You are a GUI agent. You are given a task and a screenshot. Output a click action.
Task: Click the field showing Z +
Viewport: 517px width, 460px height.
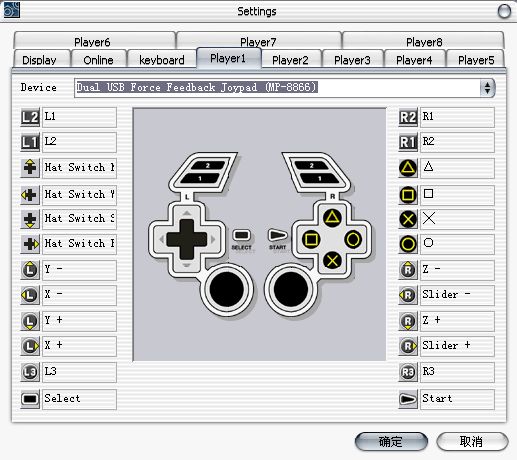point(457,321)
